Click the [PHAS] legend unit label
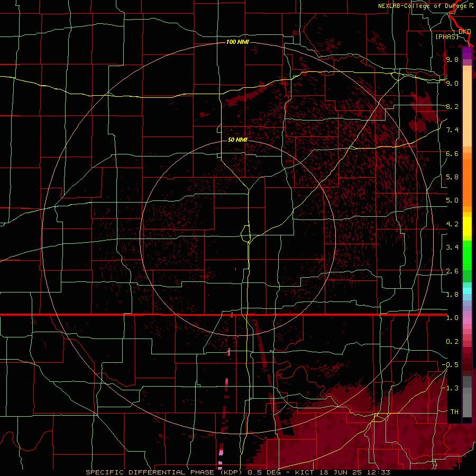 pos(447,36)
